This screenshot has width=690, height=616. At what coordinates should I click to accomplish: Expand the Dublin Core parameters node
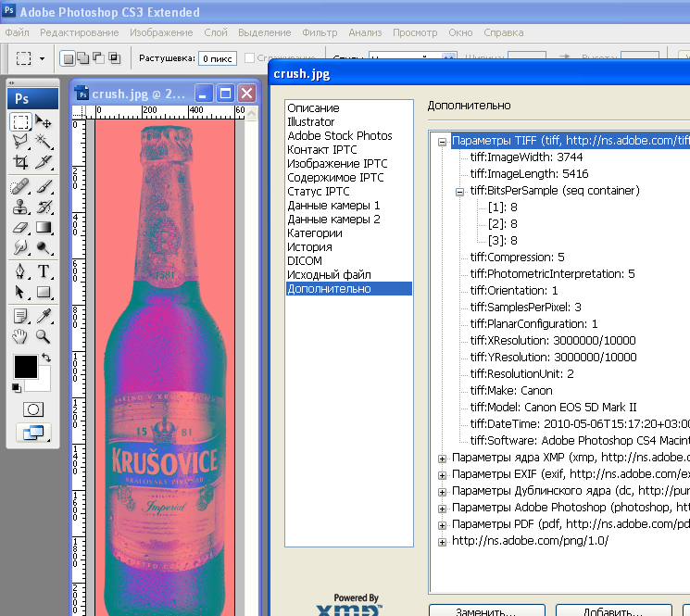[x=443, y=492]
